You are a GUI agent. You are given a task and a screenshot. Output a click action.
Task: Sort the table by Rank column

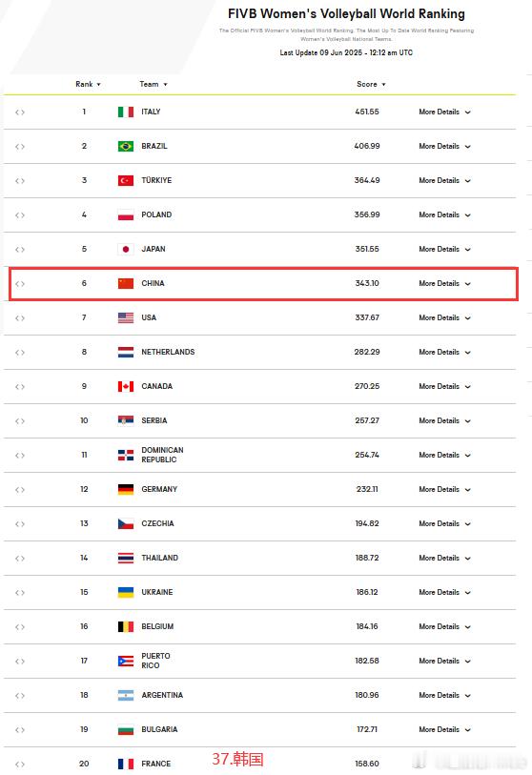point(88,84)
